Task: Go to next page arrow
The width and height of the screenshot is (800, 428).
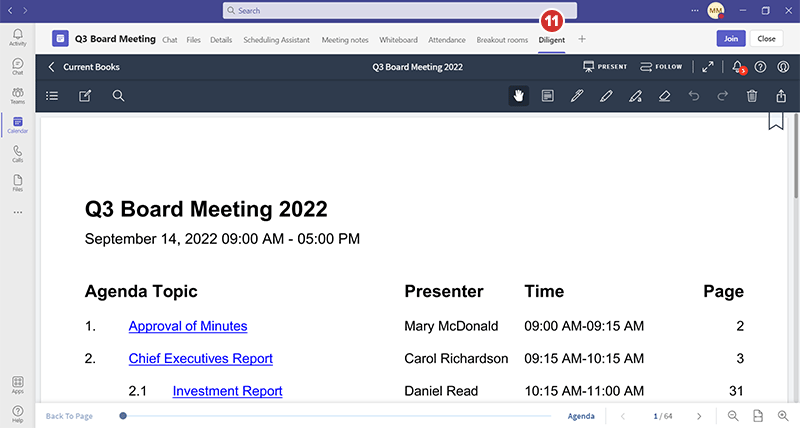Action: [699, 416]
